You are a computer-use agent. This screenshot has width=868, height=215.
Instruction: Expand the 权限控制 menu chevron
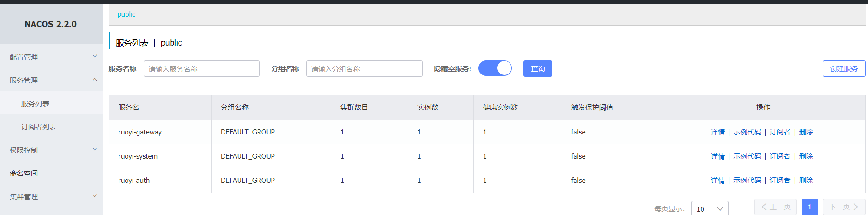(95, 149)
